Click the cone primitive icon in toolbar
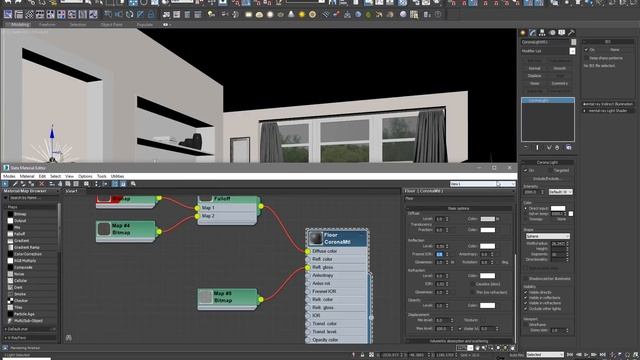Viewport: 640px width, 360px height. pyautogui.click(x=291, y=15)
